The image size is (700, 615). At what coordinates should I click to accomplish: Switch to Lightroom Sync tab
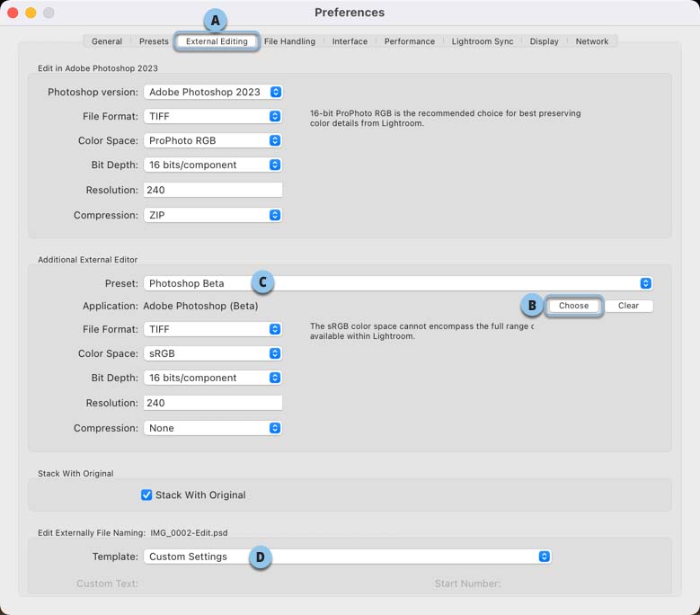coord(483,41)
